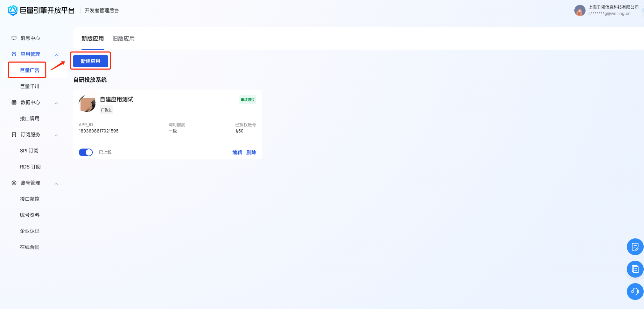This screenshot has width=644, height=309.
Task: Click the 自建应用测试 app thumbnail
Action: (87, 103)
